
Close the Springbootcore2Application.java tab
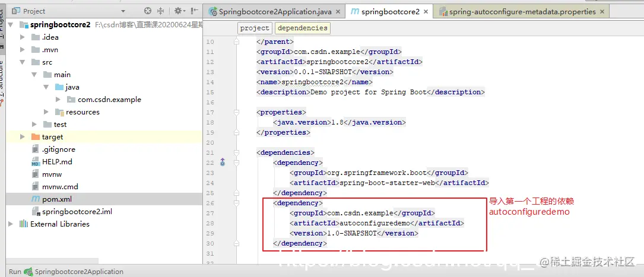point(338,12)
